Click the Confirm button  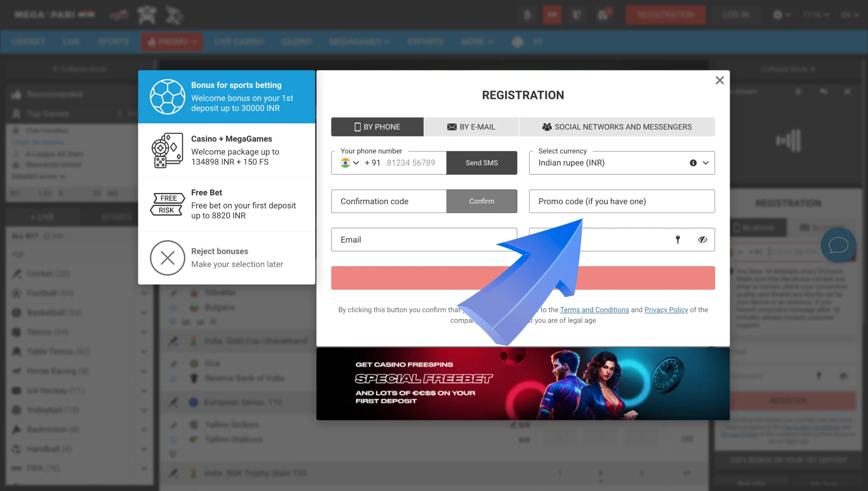(481, 201)
